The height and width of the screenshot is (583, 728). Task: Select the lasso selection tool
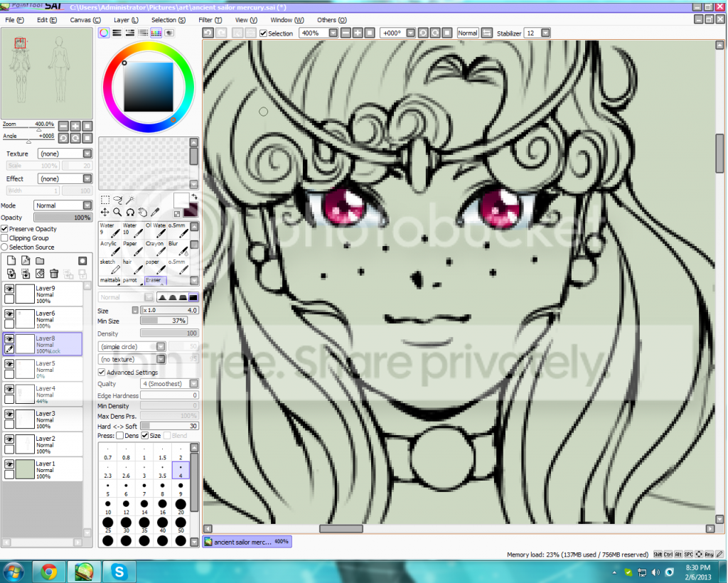tap(118, 200)
